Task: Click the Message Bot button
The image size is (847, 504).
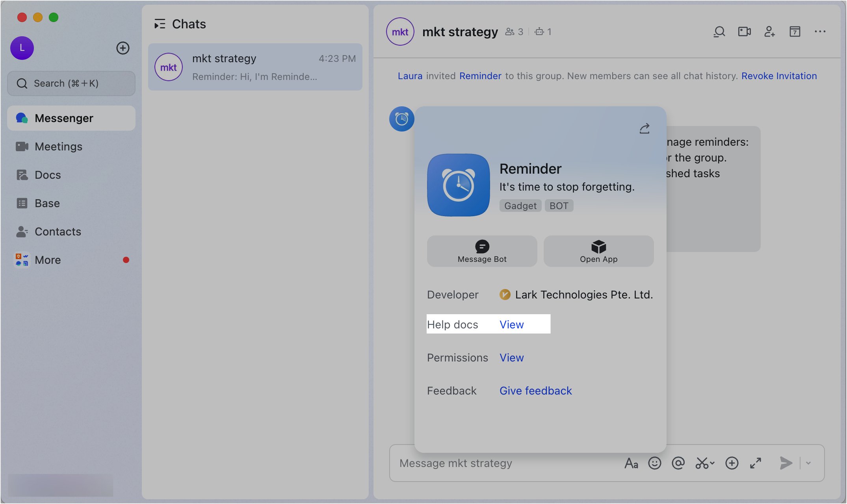Action: (x=481, y=251)
